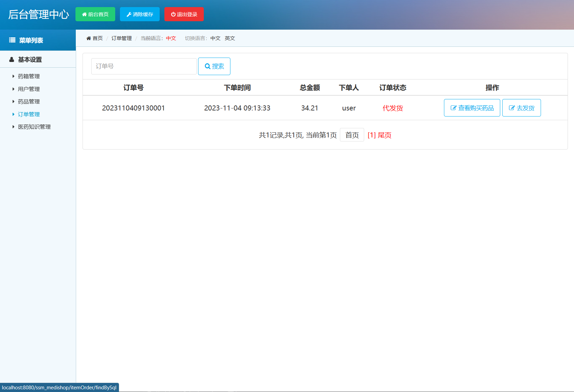574x392 pixels.
Task: Click inside the 订单号 search field
Action: [x=143, y=66]
